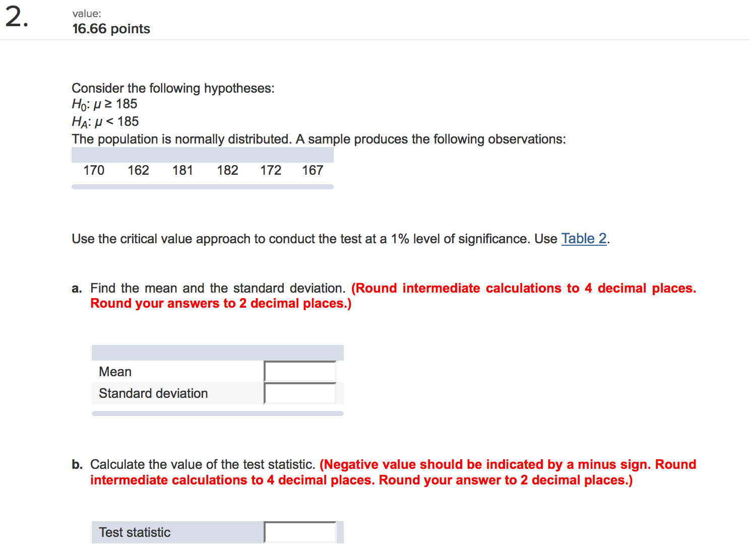This screenshot has height=560, width=750.
Task: Click the Mean answer input box
Action: (300, 372)
